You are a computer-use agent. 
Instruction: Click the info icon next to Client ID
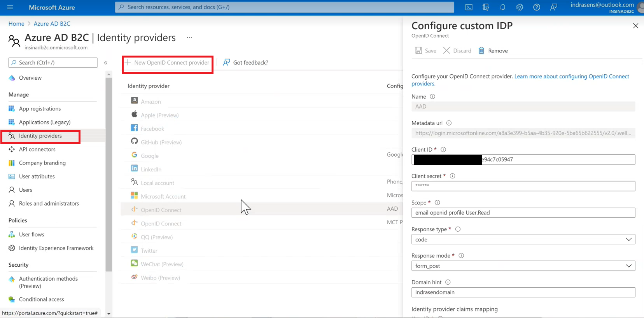[443, 149]
